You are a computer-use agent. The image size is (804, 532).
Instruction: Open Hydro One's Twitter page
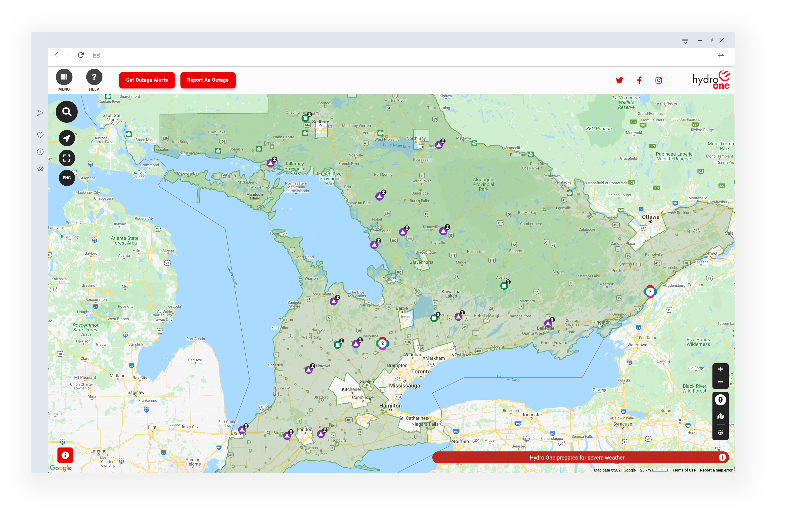point(619,80)
